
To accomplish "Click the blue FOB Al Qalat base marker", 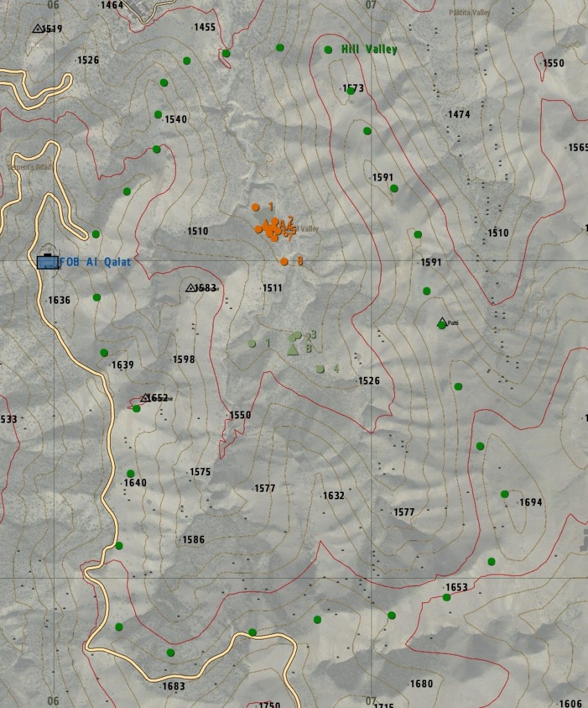I will [46, 261].
